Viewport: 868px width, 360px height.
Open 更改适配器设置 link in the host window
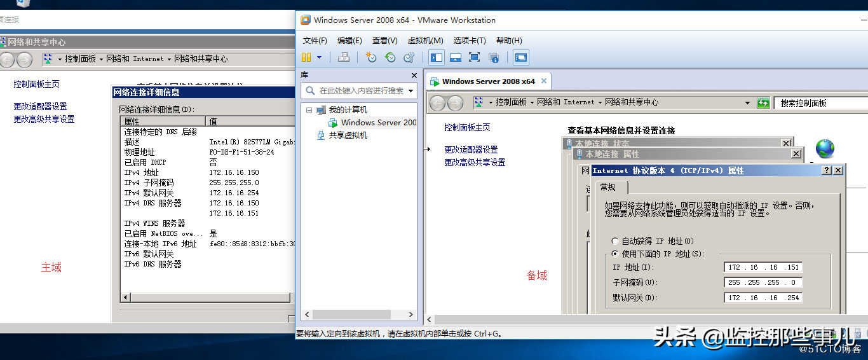[40, 106]
